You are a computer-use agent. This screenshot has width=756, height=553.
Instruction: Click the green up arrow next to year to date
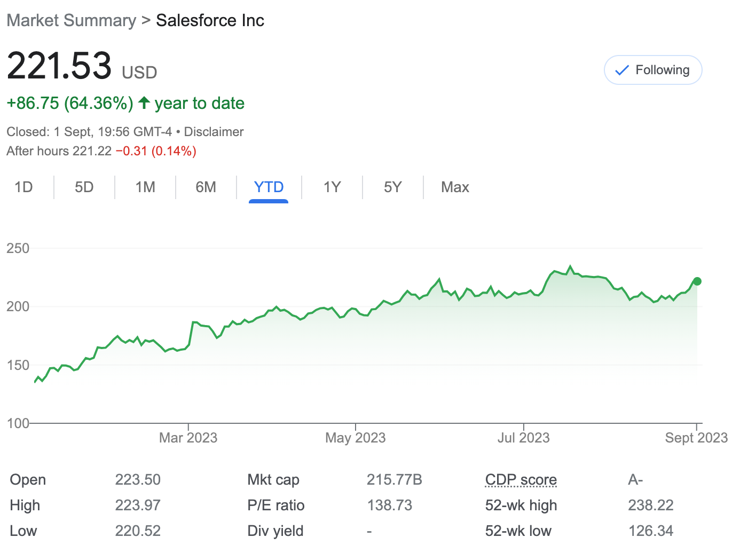(144, 102)
